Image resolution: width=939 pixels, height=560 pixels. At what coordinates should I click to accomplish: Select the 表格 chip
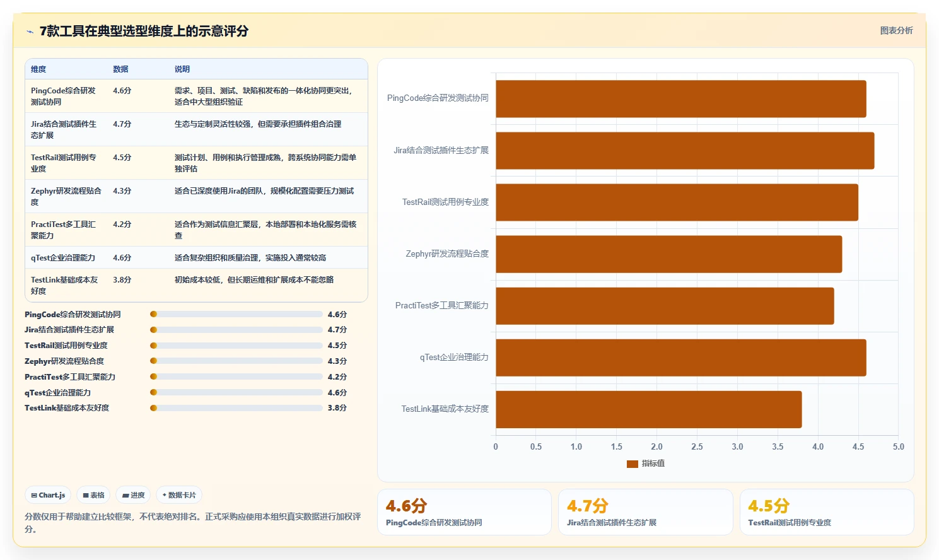coord(93,495)
